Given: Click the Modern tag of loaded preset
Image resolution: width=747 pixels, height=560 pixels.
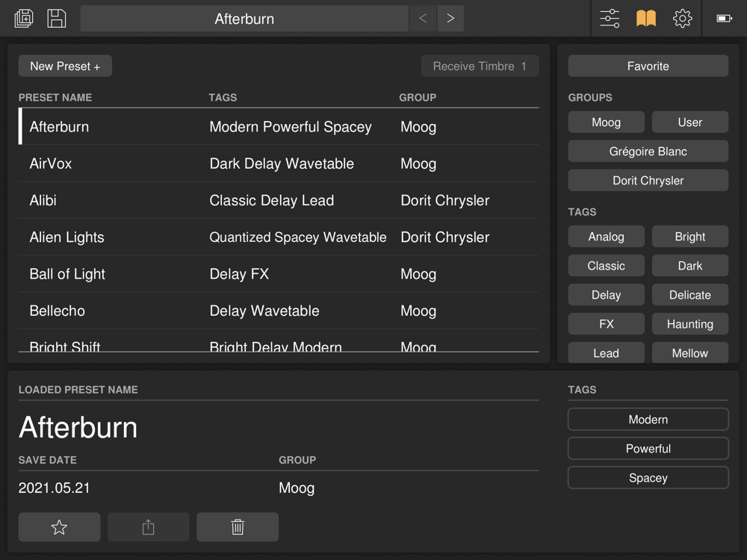Looking at the screenshot, I should pyautogui.click(x=648, y=420).
